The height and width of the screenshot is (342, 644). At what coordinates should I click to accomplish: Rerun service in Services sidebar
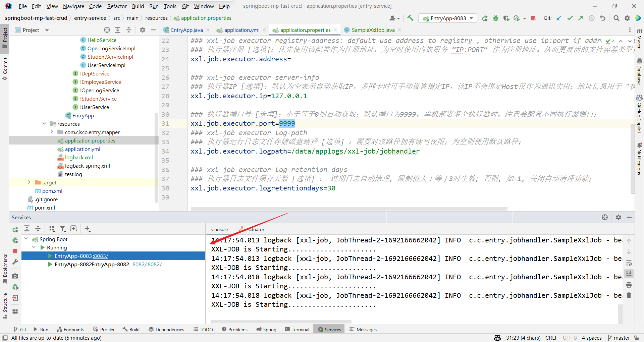(x=15, y=229)
